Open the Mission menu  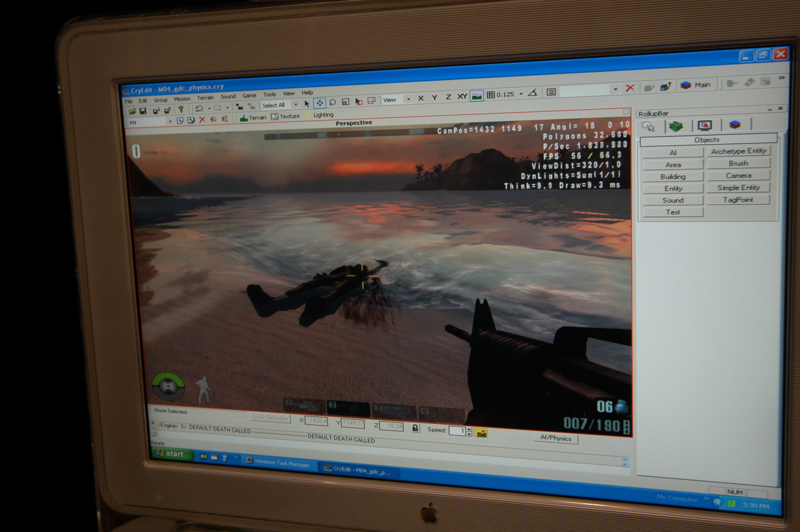tap(182, 99)
